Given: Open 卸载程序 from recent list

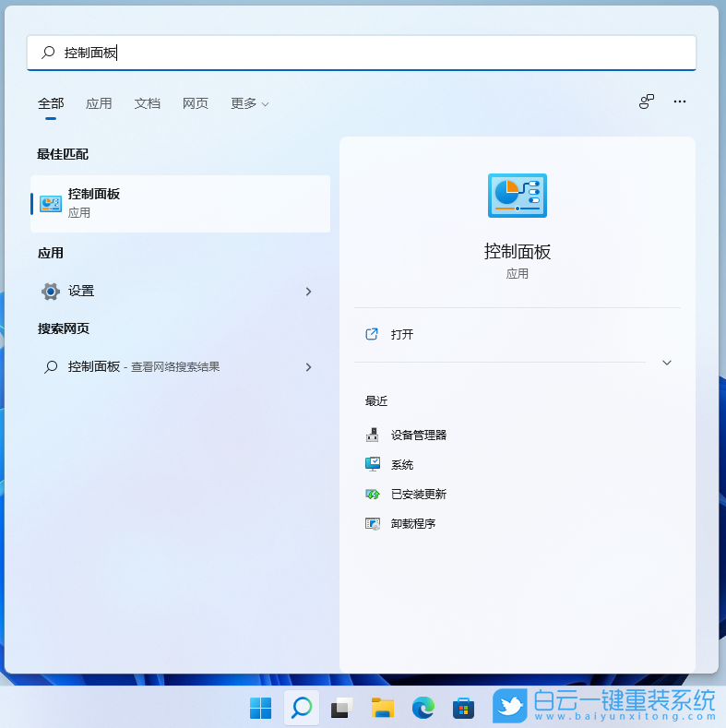Looking at the screenshot, I should 413,524.
